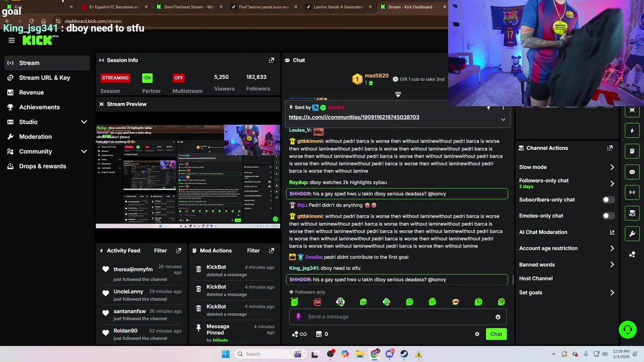Open Moderation in the sidebar
This screenshot has height=362, width=644.
tap(47, 137)
